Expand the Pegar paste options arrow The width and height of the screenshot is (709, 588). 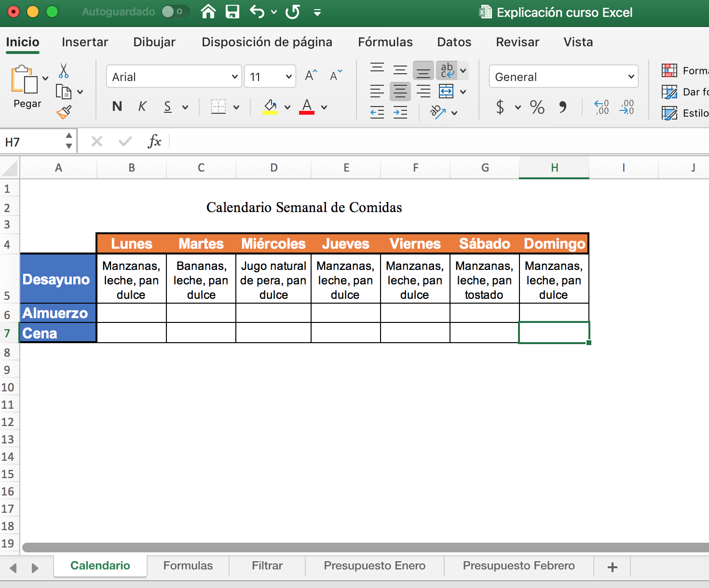click(x=45, y=79)
